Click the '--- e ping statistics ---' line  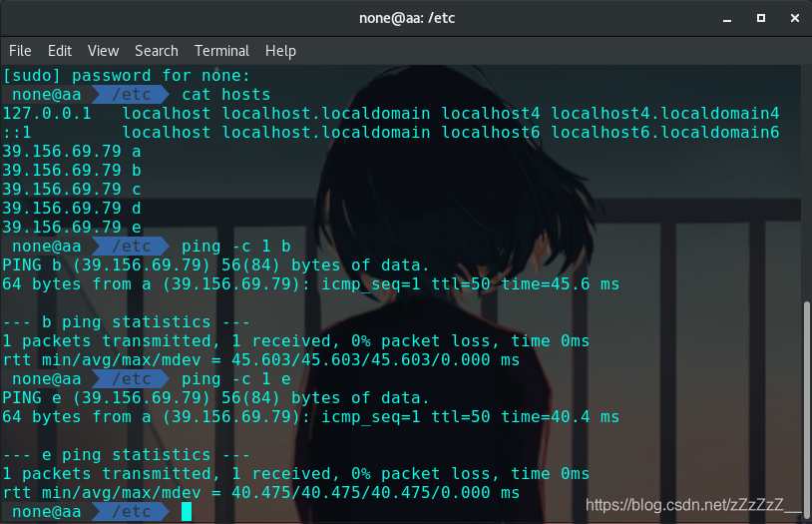click(x=127, y=454)
